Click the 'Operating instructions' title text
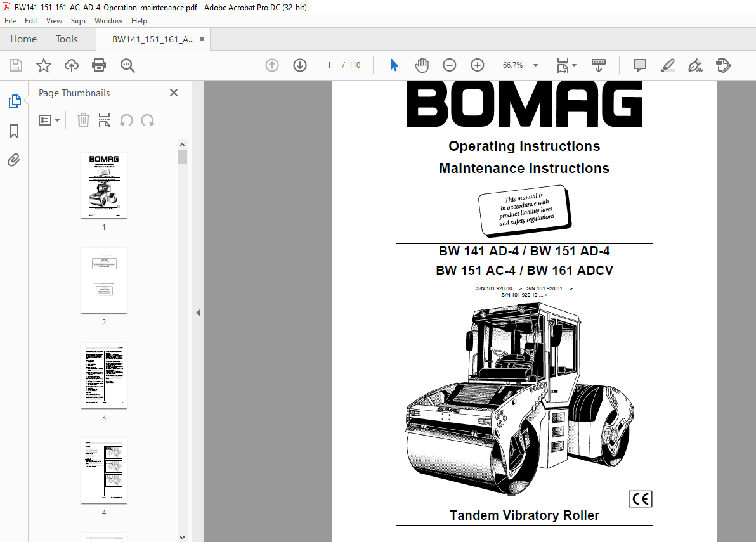The image size is (756, 542). pyautogui.click(x=524, y=146)
